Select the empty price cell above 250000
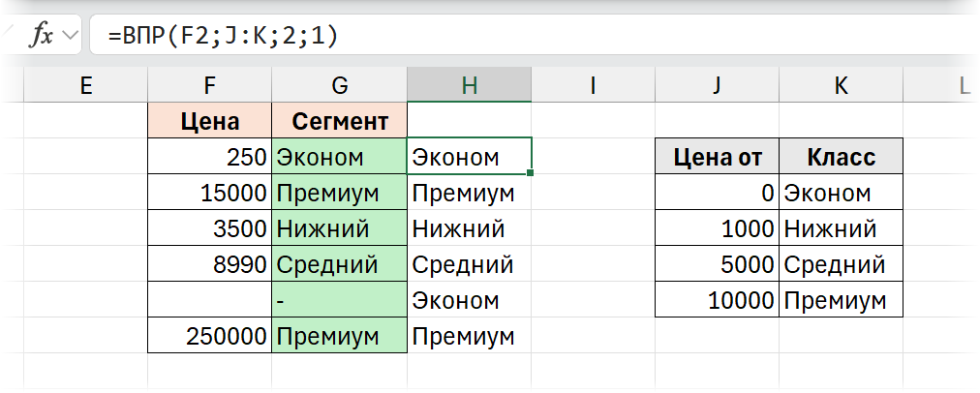This screenshot has width=980, height=393. (209, 300)
